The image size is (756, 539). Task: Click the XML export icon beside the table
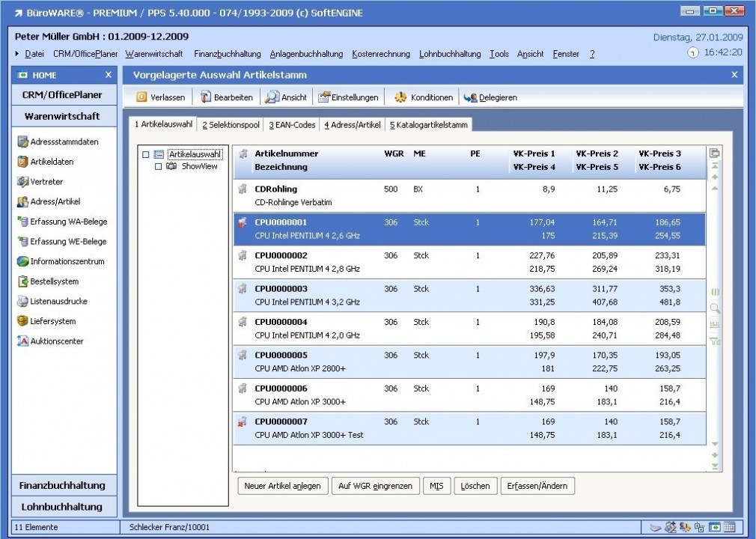pos(715,325)
